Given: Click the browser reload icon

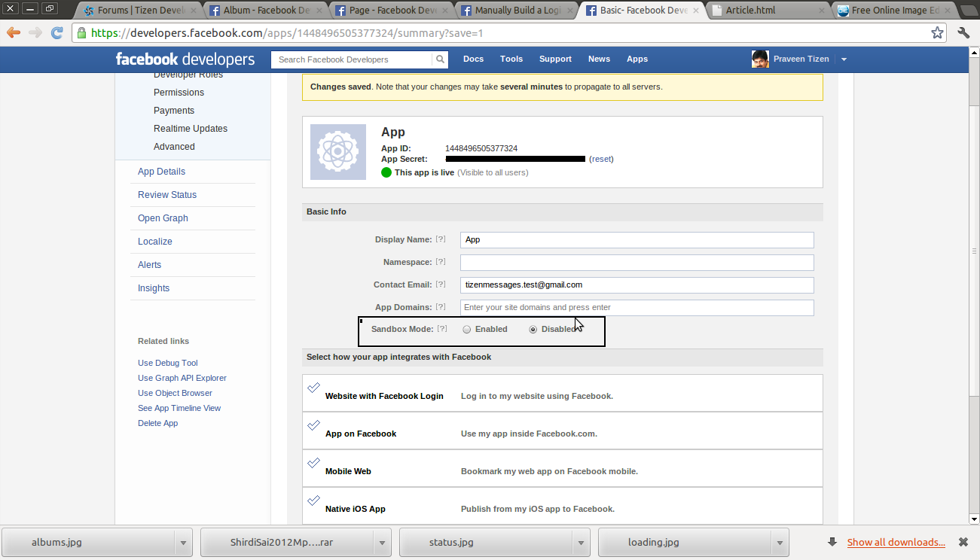Looking at the screenshot, I should click(x=56, y=33).
